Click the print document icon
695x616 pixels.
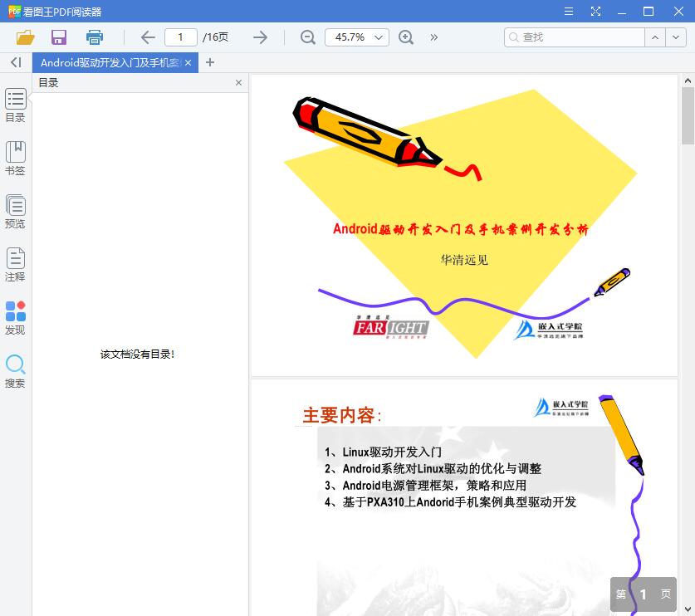(x=94, y=37)
